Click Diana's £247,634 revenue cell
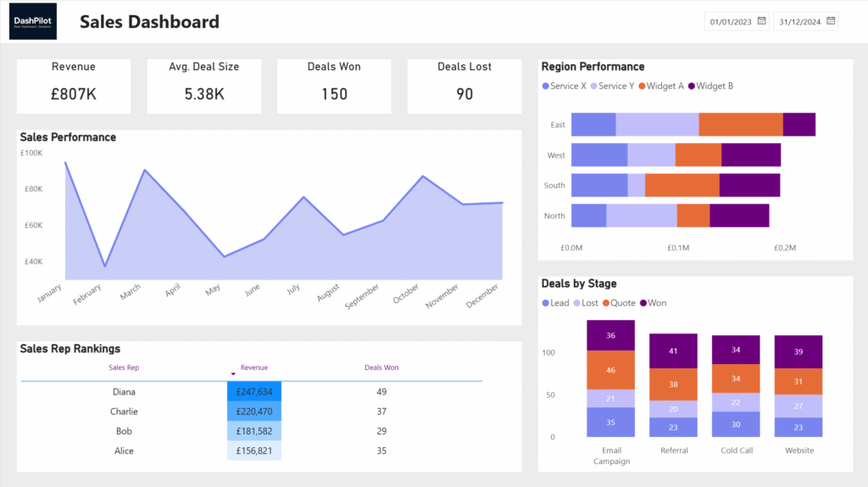 254,392
